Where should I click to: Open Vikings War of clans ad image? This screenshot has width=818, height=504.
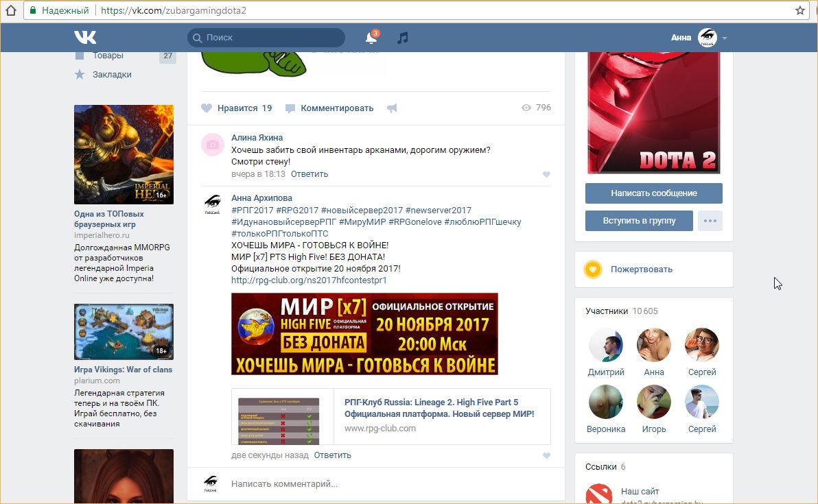(124, 332)
